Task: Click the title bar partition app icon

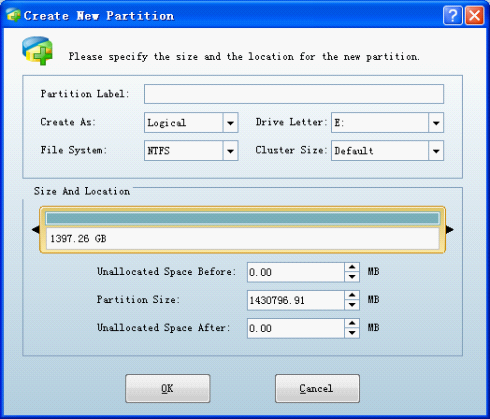Action: point(13,15)
